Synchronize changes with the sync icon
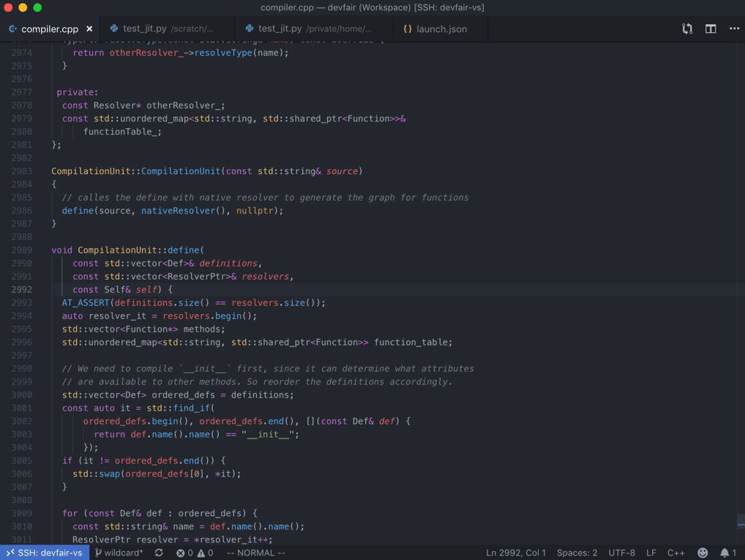Screen dimensions: 745x560 159,553
